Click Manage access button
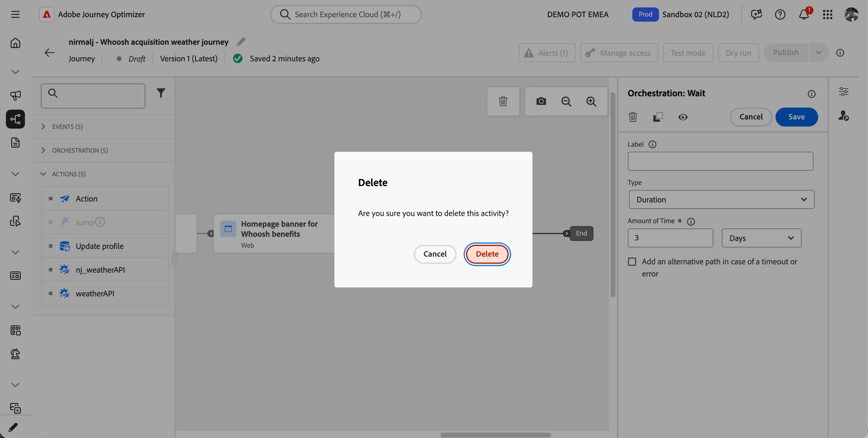 point(619,52)
